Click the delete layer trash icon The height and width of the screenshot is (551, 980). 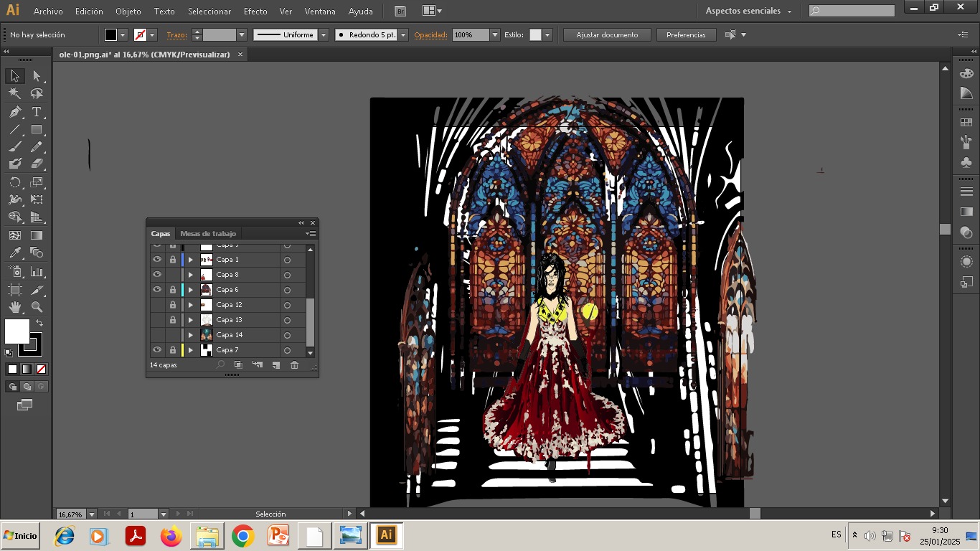pos(294,365)
